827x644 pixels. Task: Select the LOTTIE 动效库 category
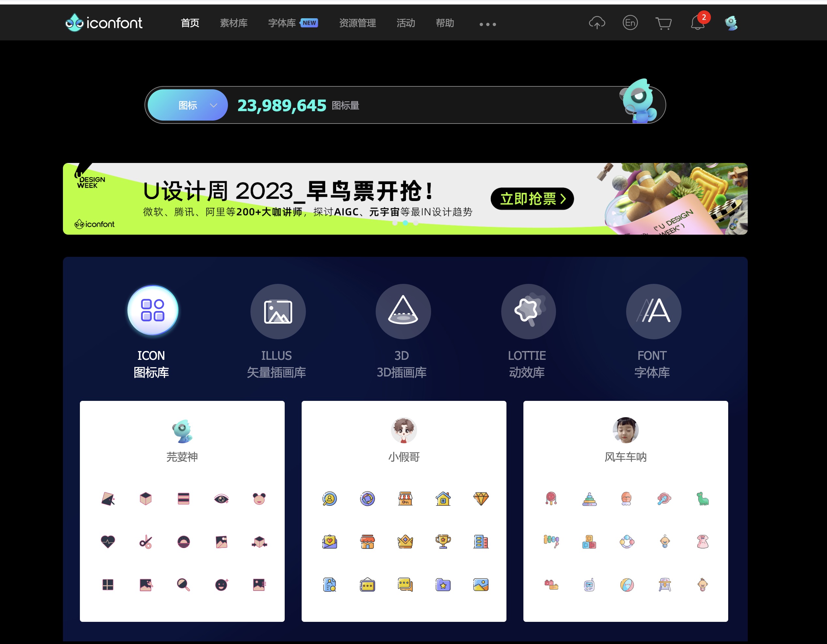[528, 311]
